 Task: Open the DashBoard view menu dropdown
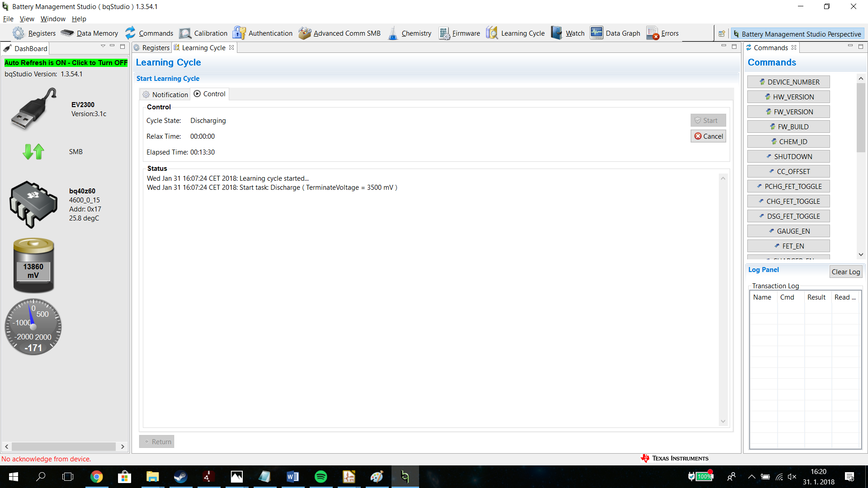point(103,46)
